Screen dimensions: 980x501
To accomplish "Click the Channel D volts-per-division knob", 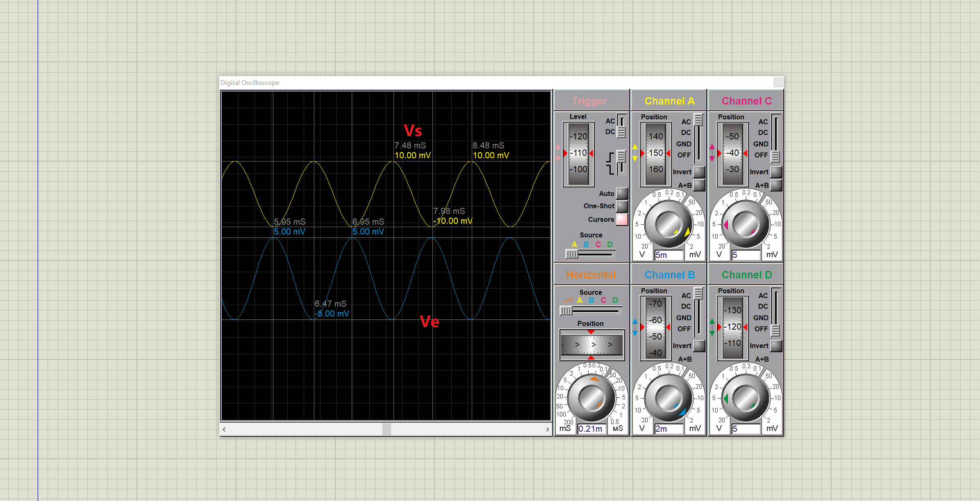I will coord(745,398).
